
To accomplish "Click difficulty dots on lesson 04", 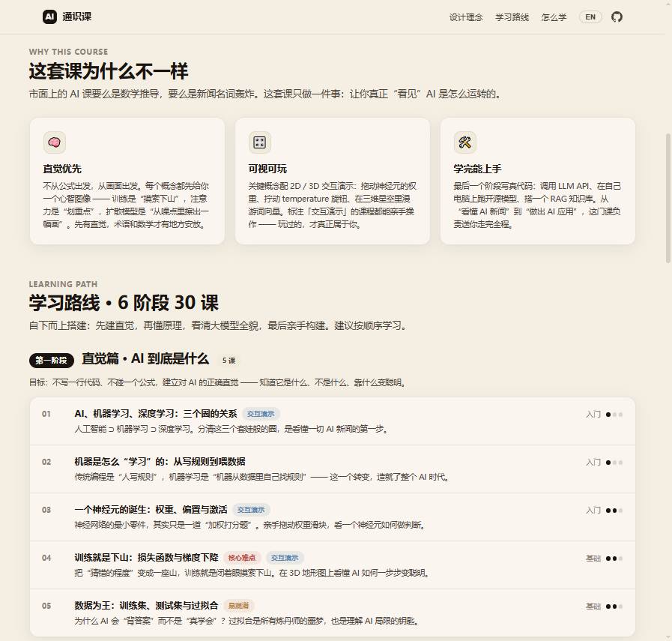I will (614, 559).
